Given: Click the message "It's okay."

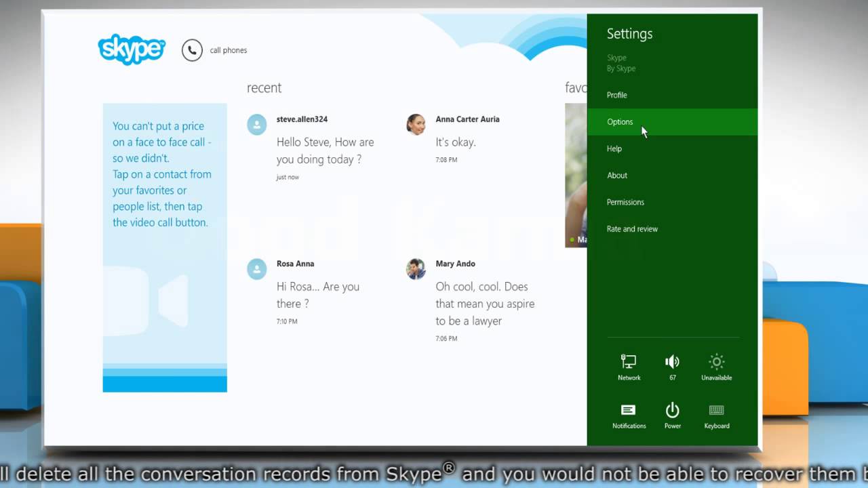Looking at the screenshot, I should pyautogui.click(x=456, y=142).
